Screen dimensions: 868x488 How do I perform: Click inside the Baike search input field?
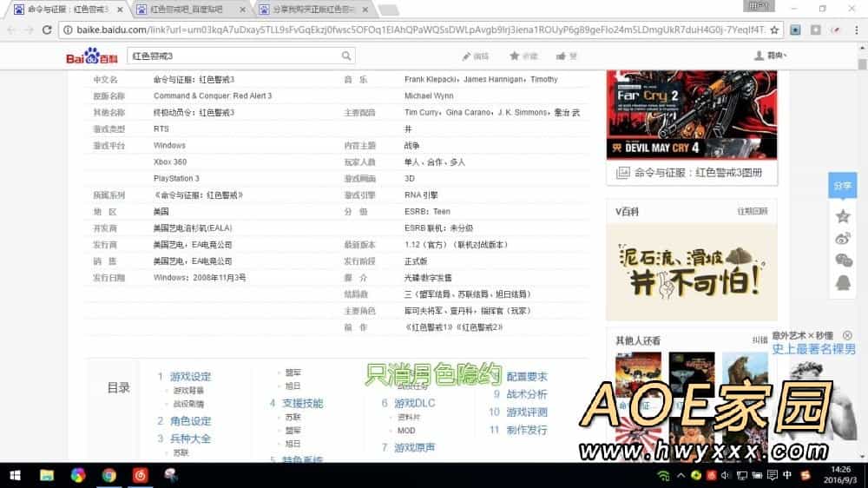[233, 56]
